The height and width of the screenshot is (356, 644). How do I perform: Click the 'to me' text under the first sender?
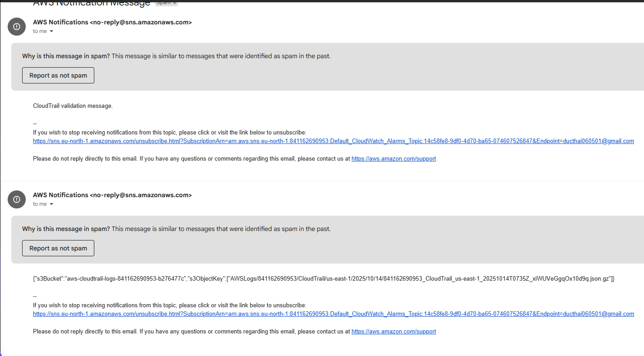tap(40, 32)
